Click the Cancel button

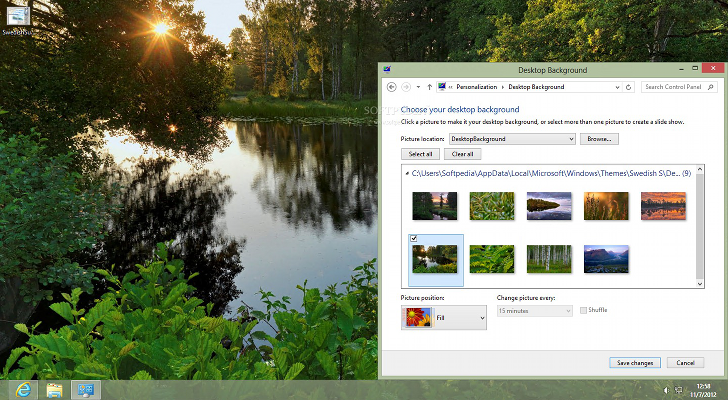685,363
